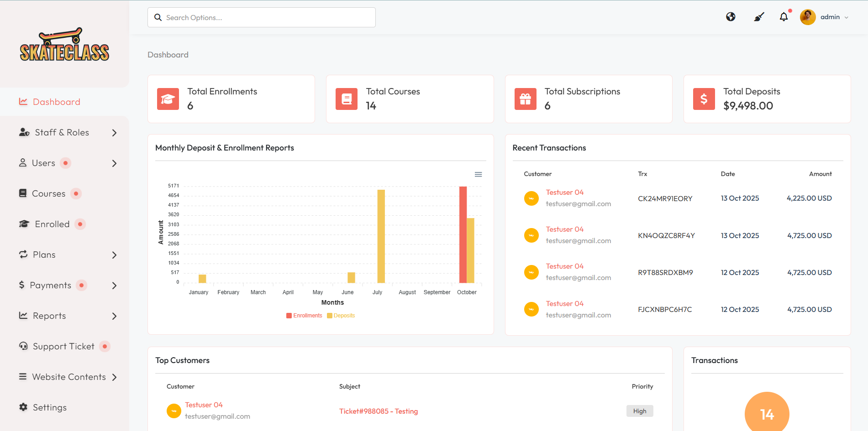Toggle Enrollments series in chart legend

coord(304,316)
